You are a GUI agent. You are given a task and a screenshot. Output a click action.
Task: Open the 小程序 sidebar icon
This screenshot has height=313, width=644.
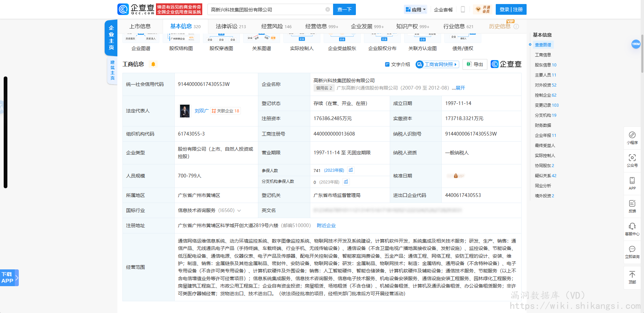coord(632,138)
